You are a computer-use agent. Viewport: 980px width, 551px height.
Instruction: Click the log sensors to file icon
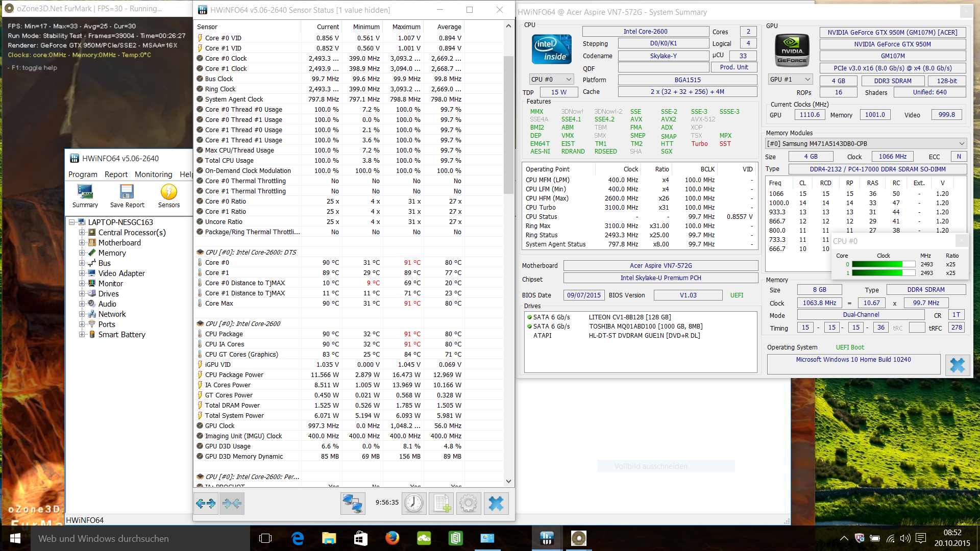click(x=441, y=504)
